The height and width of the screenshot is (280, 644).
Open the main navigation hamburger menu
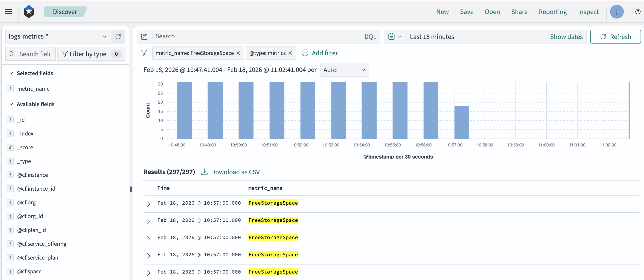pos(8,11)
